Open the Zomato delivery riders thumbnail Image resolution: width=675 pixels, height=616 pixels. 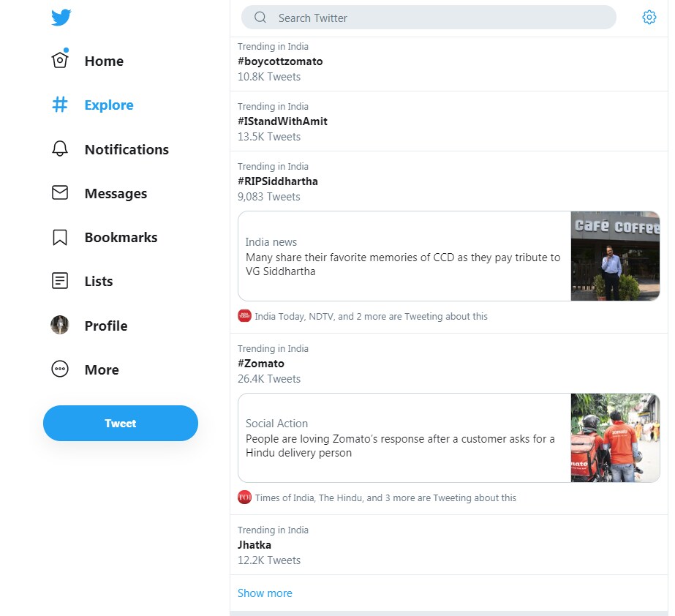click(615, 438)
